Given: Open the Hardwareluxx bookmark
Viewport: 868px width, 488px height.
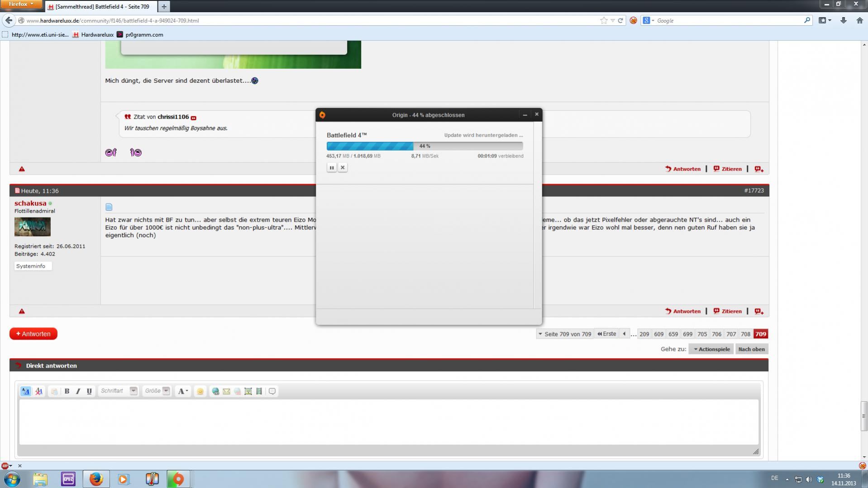Looking at the screenshot, I should 93,35.
